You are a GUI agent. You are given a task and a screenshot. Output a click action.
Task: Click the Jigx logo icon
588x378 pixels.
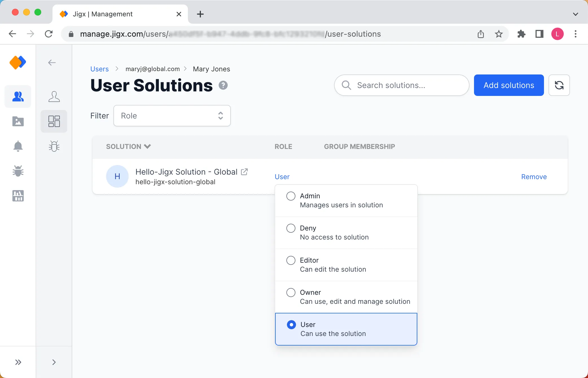18,62
